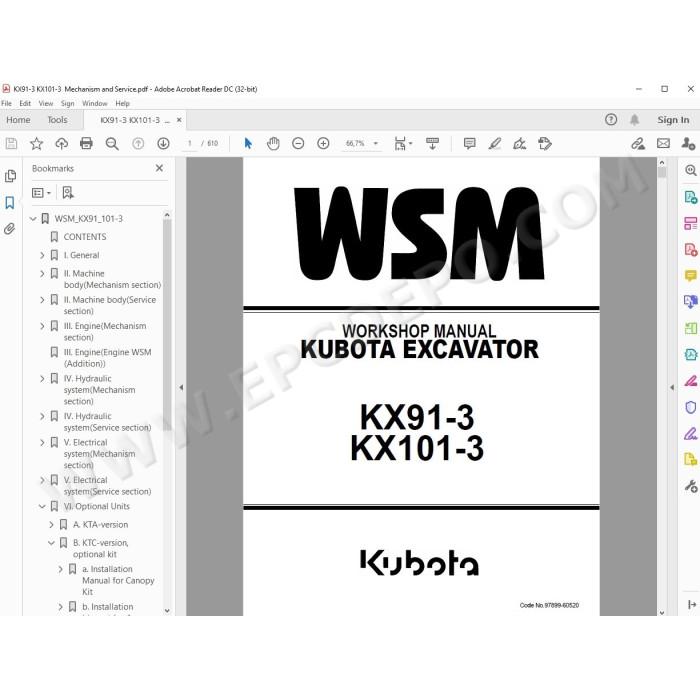The width and height of the screenshot is (700, 700).
Task: Click the page number input field
Action: [x=190, y=143]
